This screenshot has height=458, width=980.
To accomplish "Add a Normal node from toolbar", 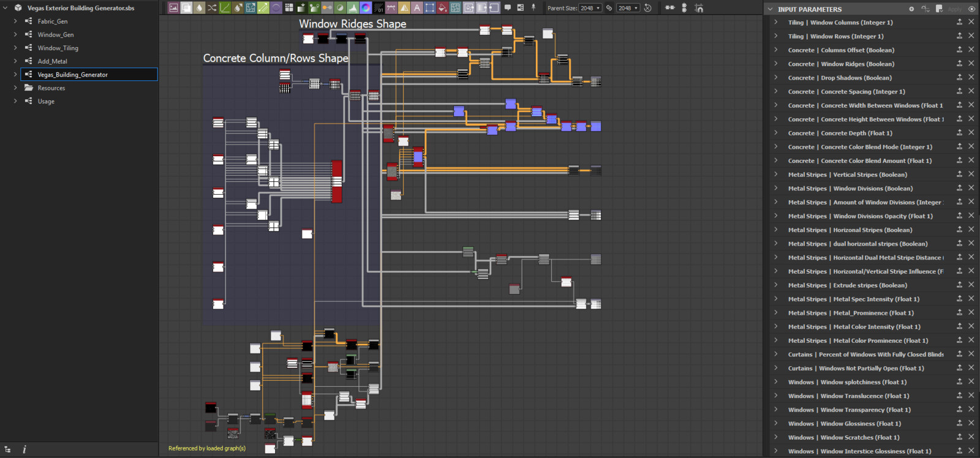I will point(365,8).
